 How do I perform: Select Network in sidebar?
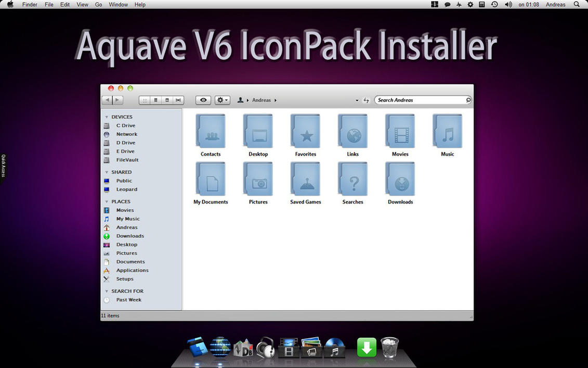click(127, 134)
